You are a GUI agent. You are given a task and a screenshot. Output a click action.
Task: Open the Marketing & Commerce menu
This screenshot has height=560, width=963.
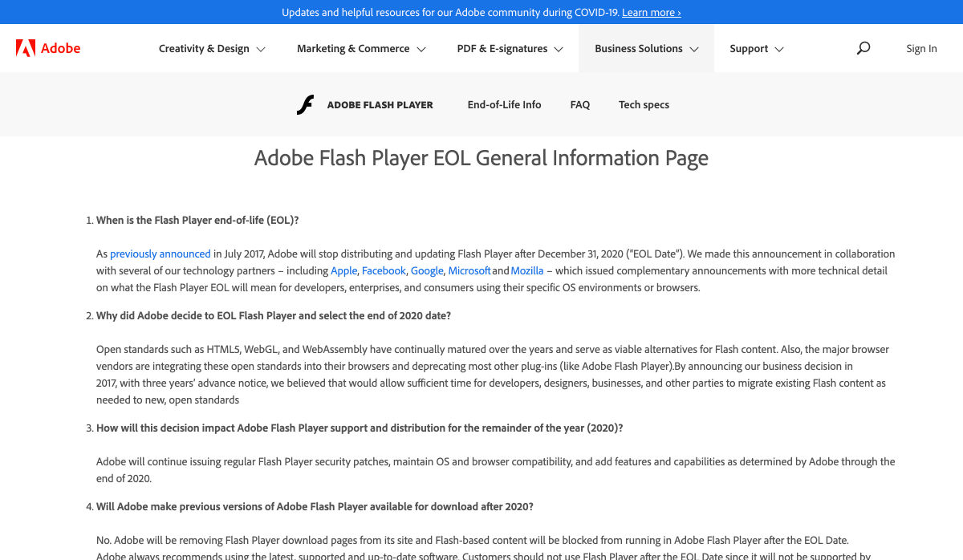coord(353,48)
